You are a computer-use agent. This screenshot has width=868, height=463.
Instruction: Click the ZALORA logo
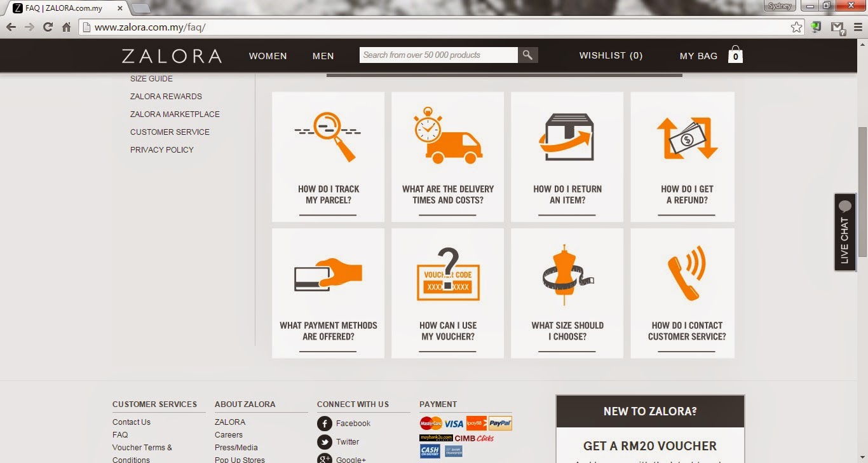click(x=172, y=55)
